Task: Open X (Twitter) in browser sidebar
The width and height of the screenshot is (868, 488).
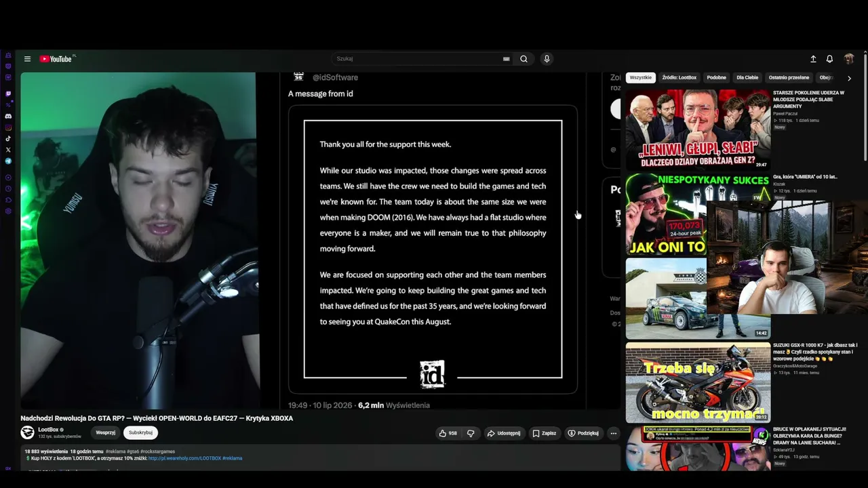Action: click(x=8, y=149)
